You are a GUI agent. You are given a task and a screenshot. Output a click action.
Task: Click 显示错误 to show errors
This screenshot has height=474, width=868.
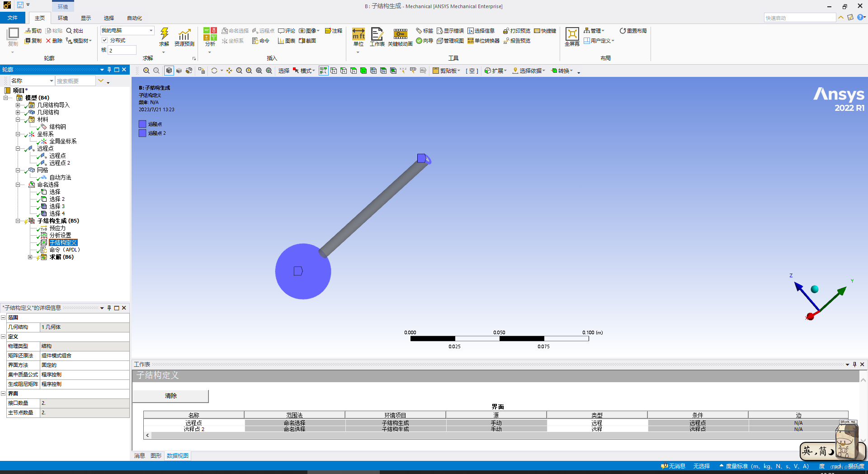450,31
